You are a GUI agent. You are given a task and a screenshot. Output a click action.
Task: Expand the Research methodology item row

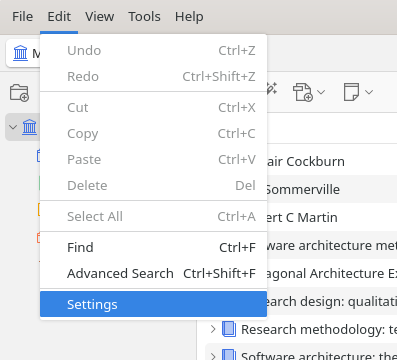point(213,329)
